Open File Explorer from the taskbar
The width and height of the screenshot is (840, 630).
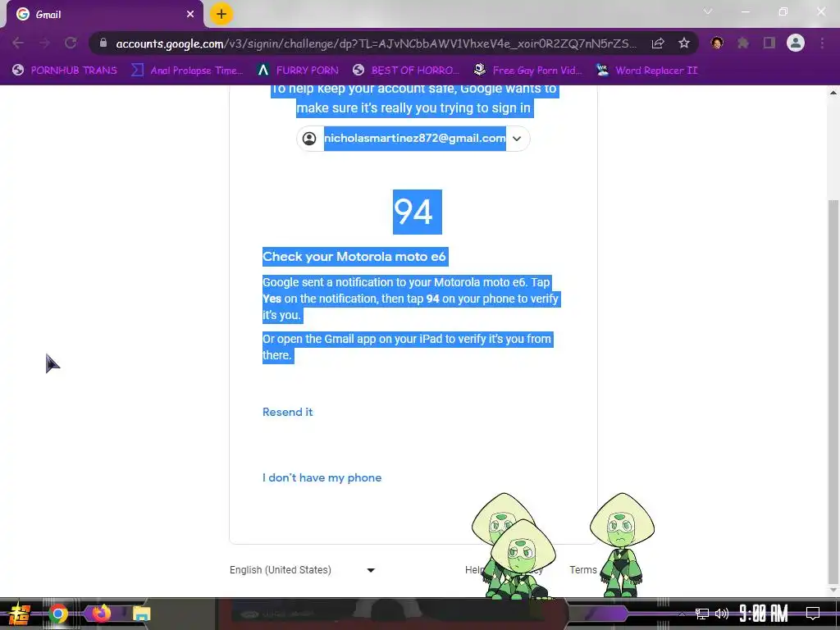[x=141, y=614]
